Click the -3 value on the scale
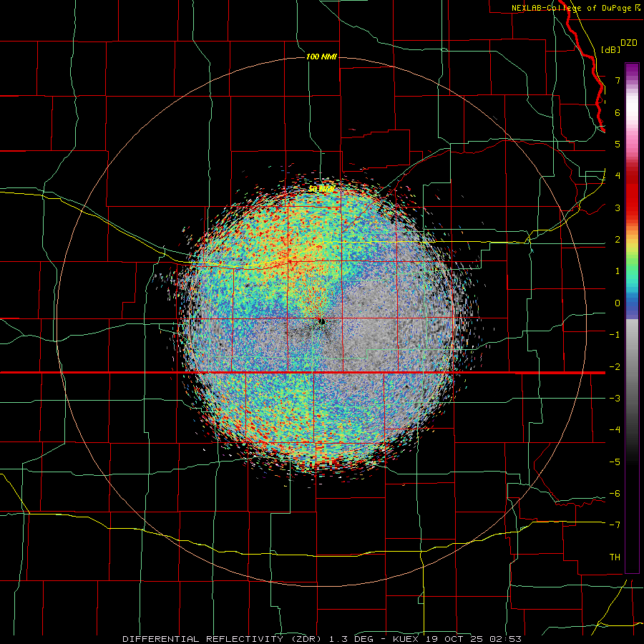The width and height of the screenshot is (644, 644). 615,399
